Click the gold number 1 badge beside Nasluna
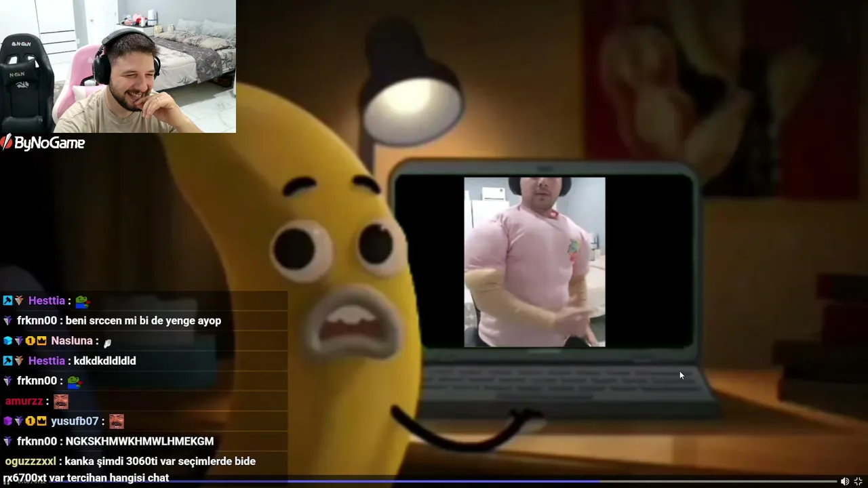The width and height of the screenshot is (868, 488). point(30,341)
